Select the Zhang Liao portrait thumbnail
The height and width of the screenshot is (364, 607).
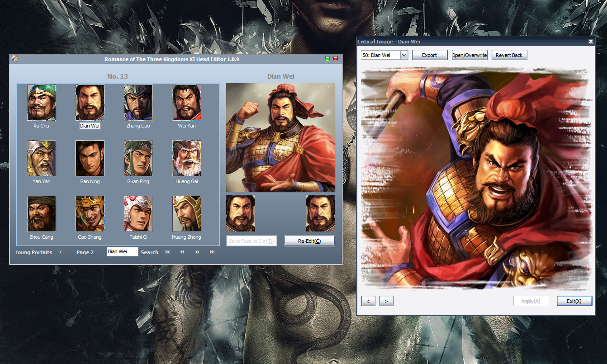click(138, 103)
